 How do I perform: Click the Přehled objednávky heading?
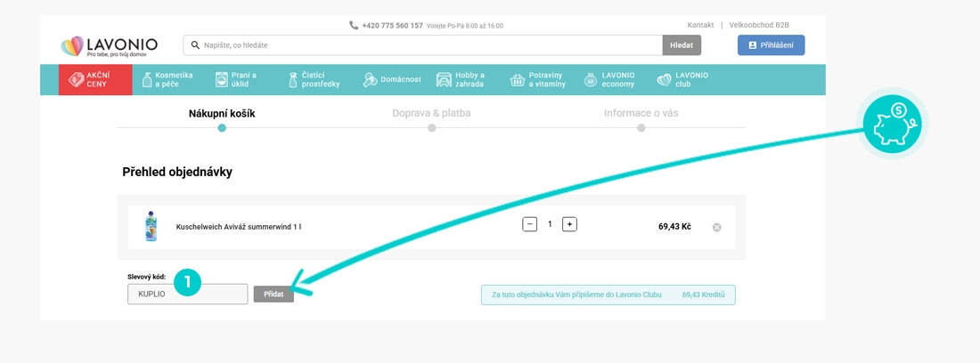point(177,173)
